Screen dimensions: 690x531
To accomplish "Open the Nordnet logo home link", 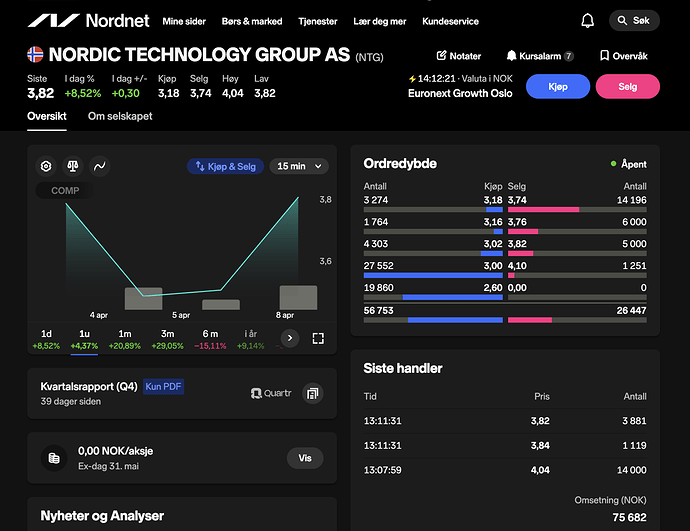I will [88, 21].
